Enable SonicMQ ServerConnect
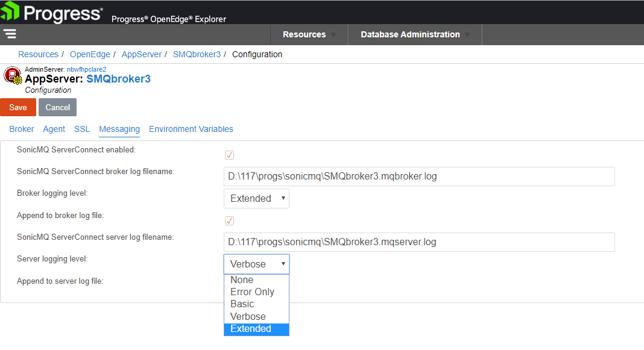This screenshot has width=644, height=350. click(229, 155)
